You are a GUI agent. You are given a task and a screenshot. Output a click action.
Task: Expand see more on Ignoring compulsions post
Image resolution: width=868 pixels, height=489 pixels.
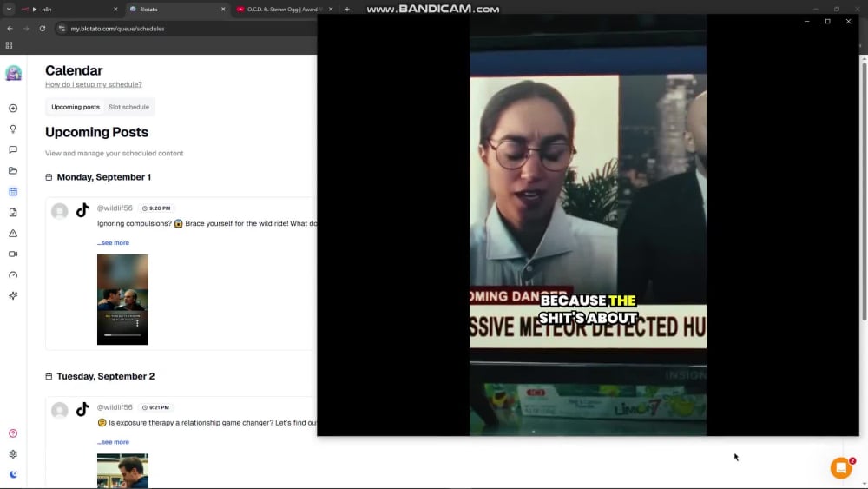click(113, 242)
